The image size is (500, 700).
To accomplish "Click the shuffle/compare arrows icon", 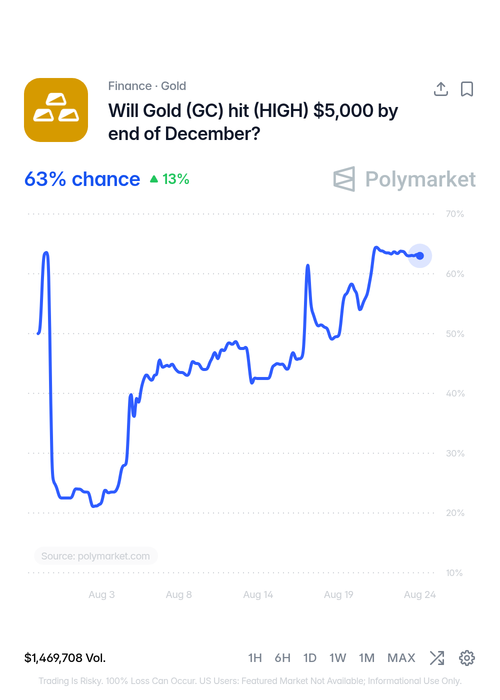I will click(437, 658).
